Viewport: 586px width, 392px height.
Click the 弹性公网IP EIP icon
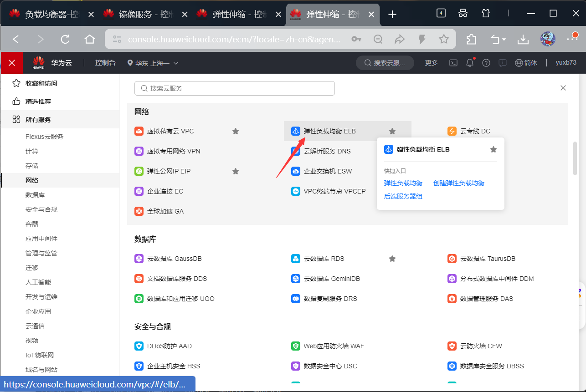click(x=139, y=171)
